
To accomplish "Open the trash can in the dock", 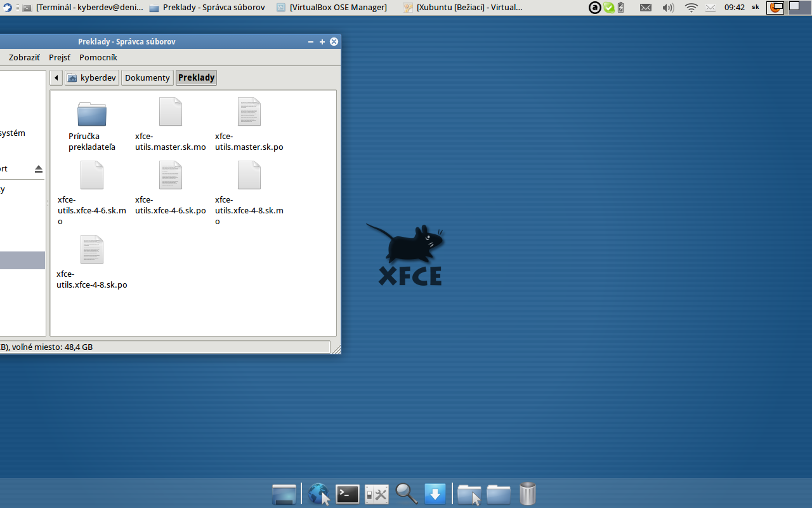I will [528, 493].
